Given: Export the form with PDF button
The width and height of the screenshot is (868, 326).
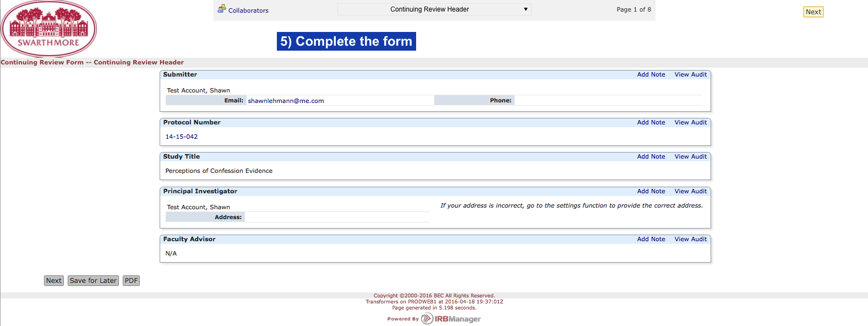Looking at the screenshot, I should coord(131,281).
